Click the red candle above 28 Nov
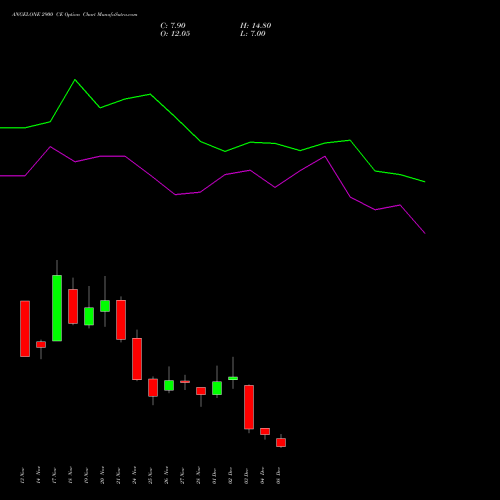 [x=201, y=391]
